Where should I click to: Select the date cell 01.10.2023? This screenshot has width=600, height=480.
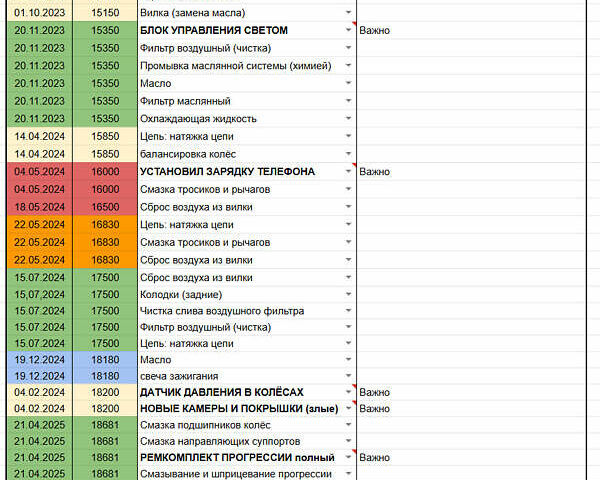click(x=40, y=13)
